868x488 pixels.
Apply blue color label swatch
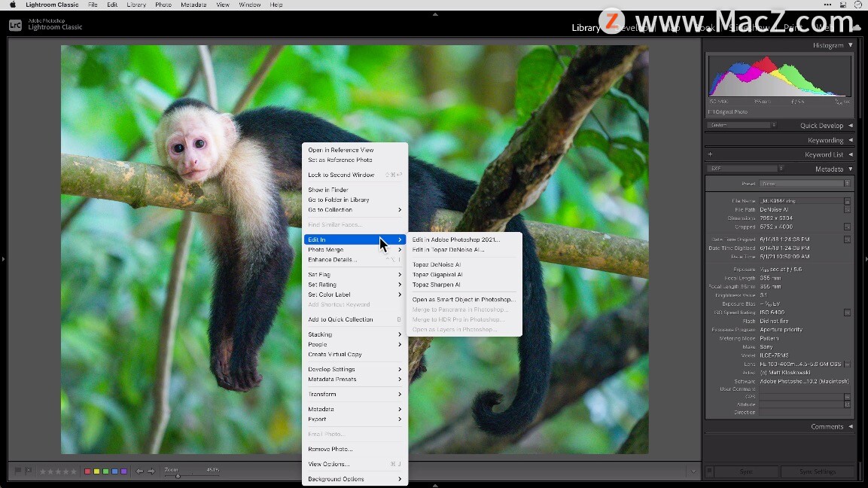tap(114, 471)
